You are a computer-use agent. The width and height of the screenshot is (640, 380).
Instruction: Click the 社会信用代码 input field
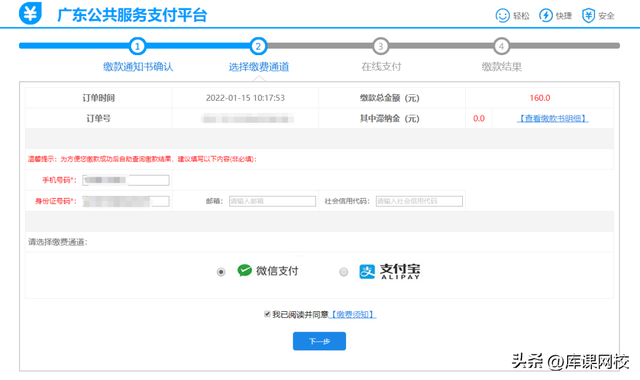(x=419, y=201)
